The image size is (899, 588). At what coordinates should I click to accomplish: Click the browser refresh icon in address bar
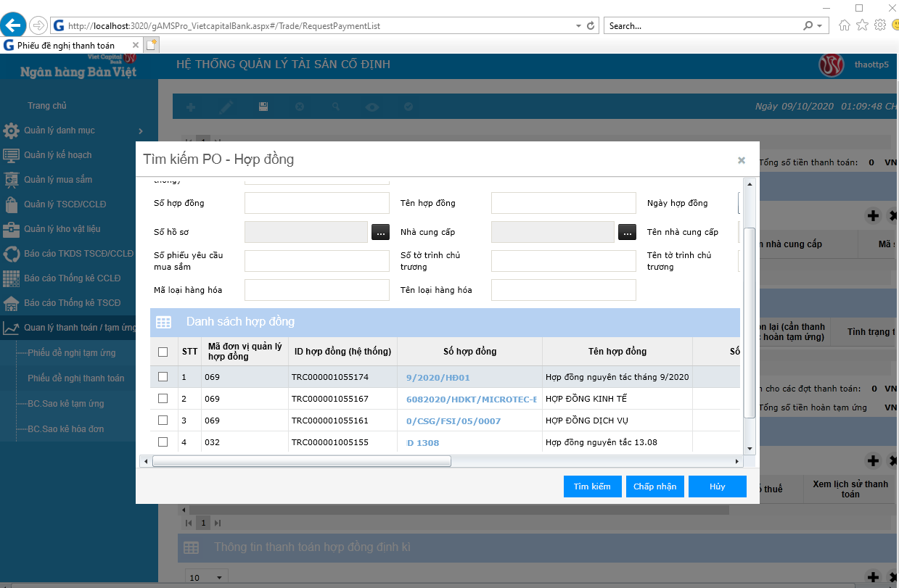(x=591, y=25)
